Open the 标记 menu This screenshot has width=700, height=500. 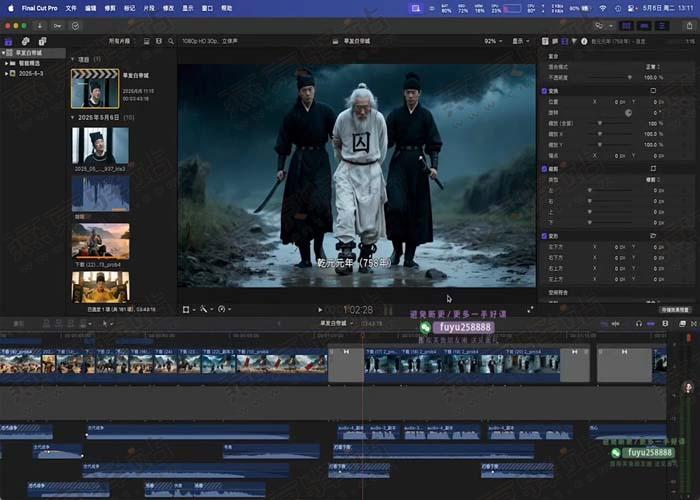[129, 8]
